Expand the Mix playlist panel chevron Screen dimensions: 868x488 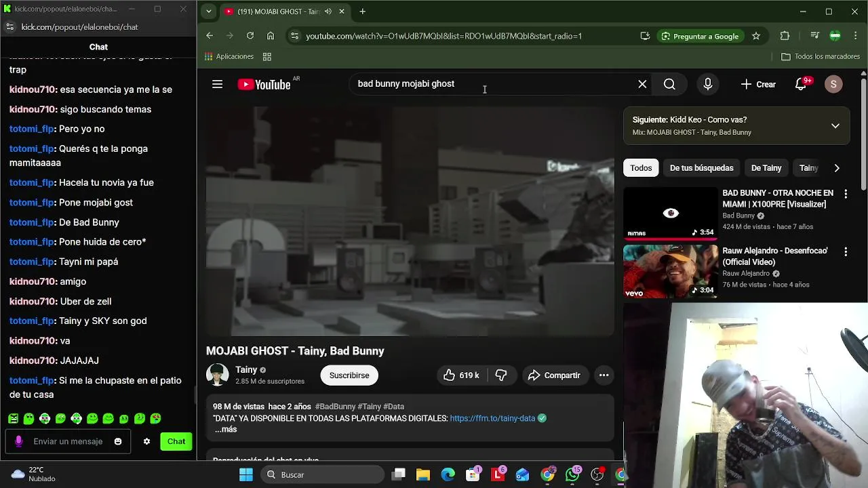835,125
